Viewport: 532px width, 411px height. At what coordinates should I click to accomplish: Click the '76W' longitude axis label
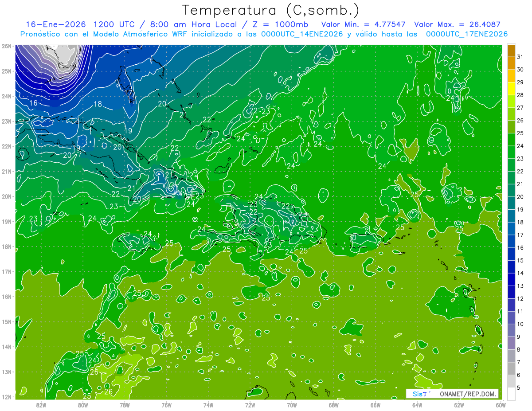[166, 405]
